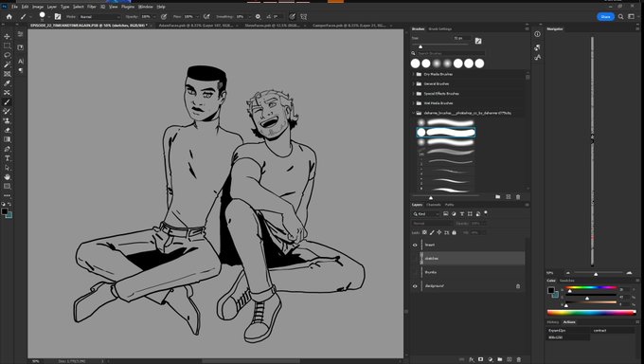
Task: Toggle lock all padlock icon
Action: (x=454, y=232)
